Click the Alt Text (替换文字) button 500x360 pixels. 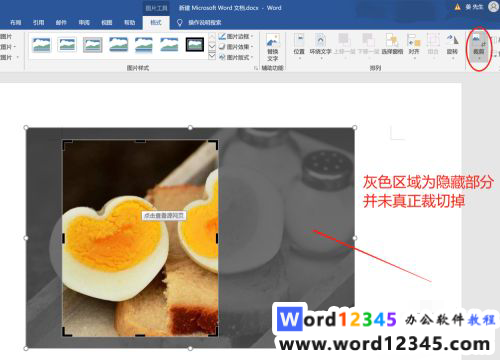(x=273, y=47)
